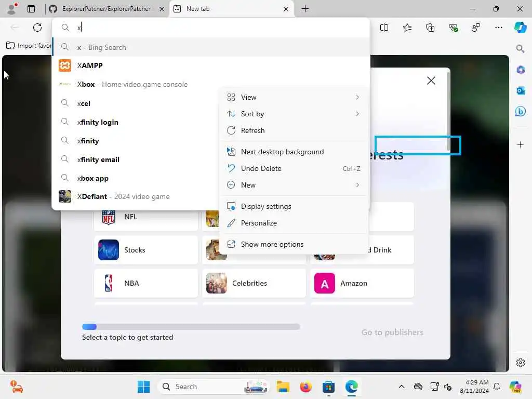Expand the New submenu
The image size is (532, 399).
click(294, 185)
